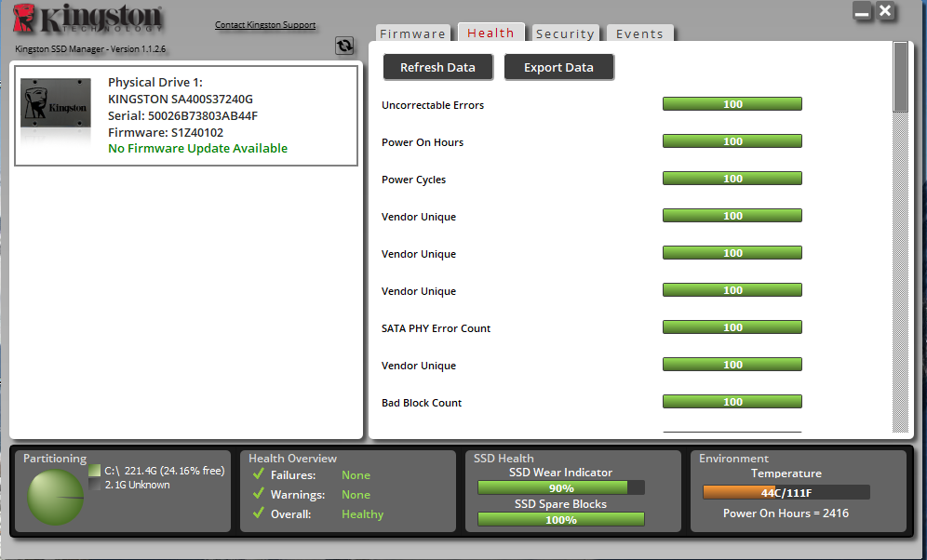927x560 pixels.
Task: Click 'SATA PHY Error Count' label
Action: (436, 328)
